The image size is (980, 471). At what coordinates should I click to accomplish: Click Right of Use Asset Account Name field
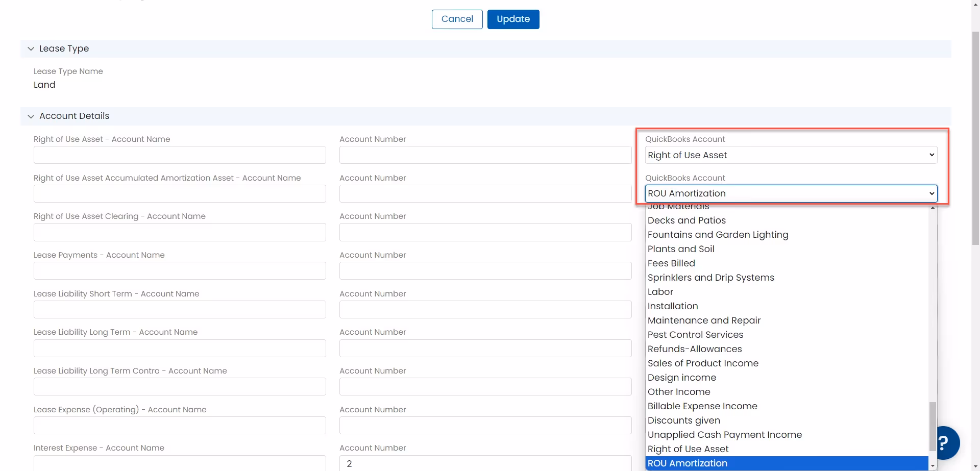(x=180, y=155)
